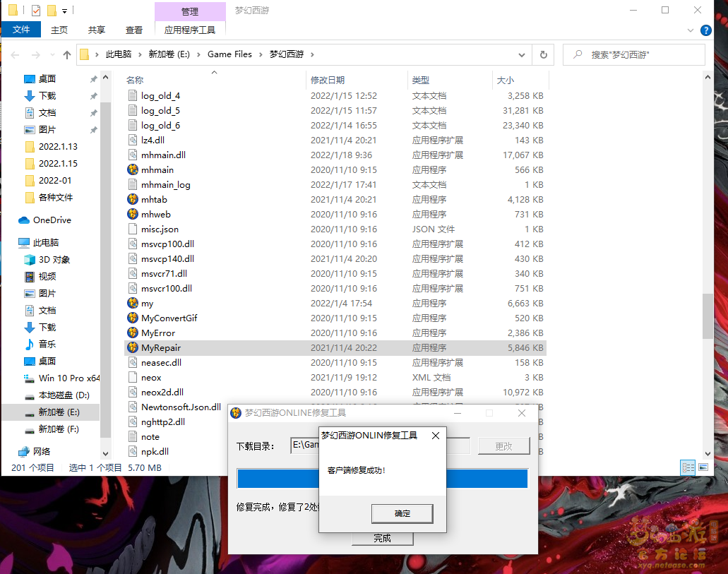Switch to large icons view layout icon
Screen dimensions: 728x574
coord(703,467)
